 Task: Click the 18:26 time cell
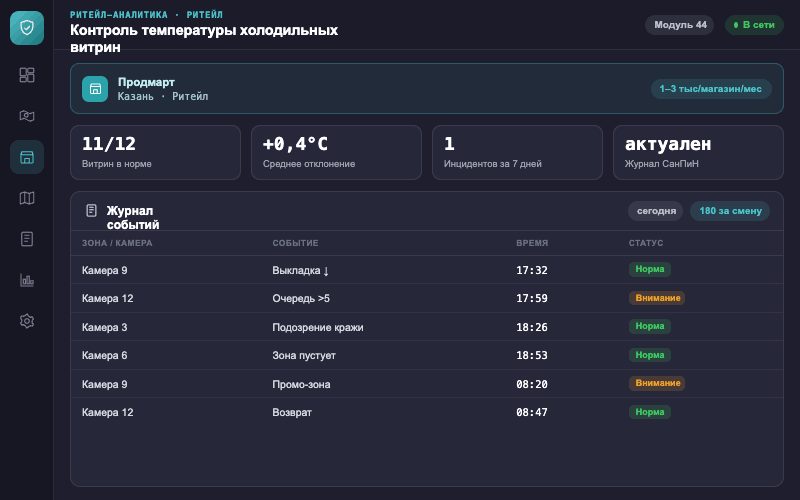532,327
